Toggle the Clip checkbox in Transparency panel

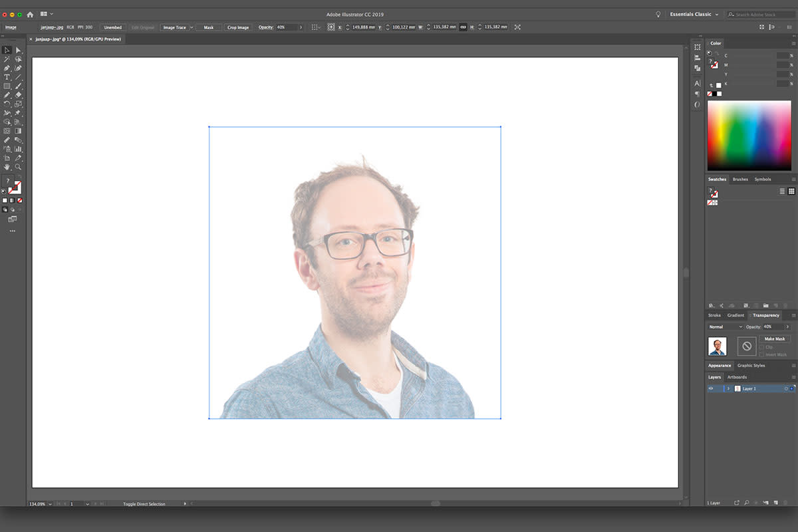coord(761,347)
